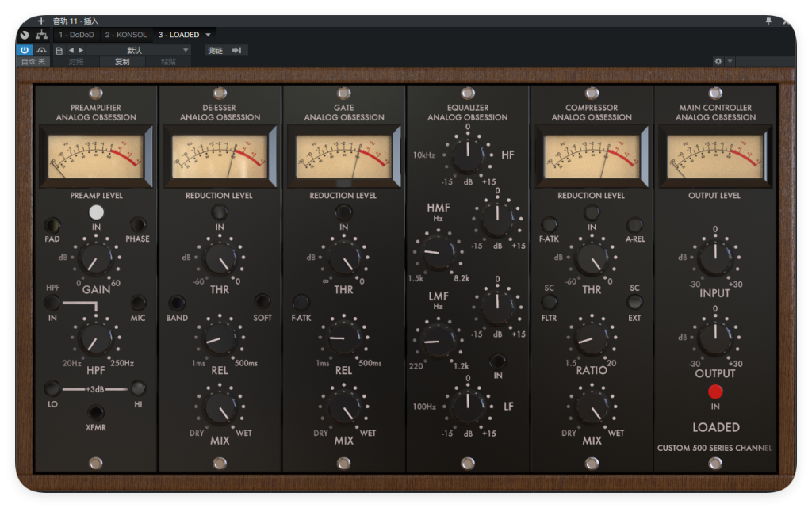Toggle the SC FLTR switch on the compressor
Viewport: 812px width, 508px height.
coord(549,302)
